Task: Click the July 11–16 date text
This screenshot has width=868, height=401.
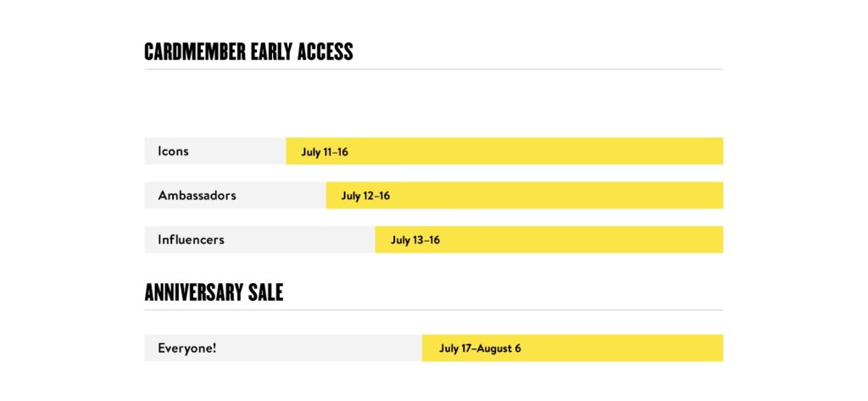Action: click(325, 153)
